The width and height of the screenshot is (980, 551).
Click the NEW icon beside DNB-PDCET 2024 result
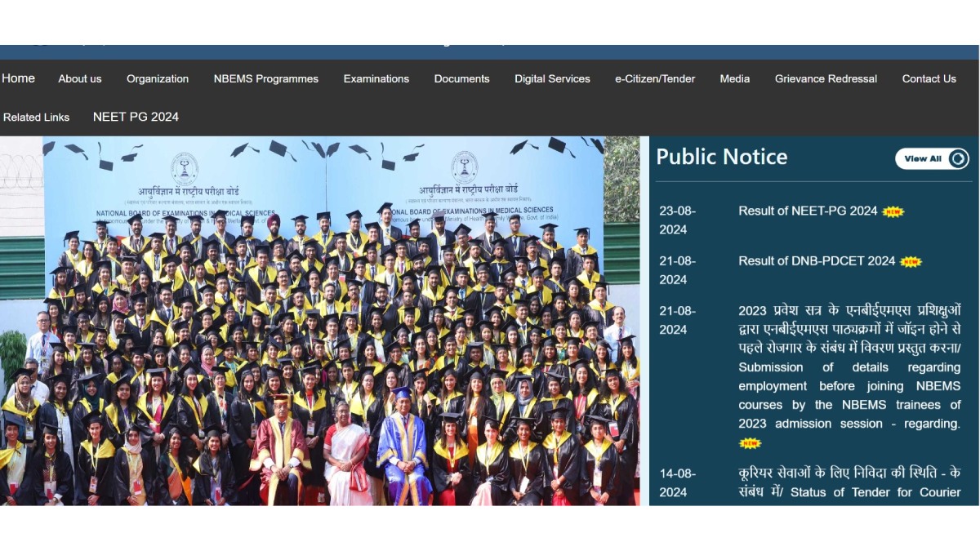[x=913, y=261]
